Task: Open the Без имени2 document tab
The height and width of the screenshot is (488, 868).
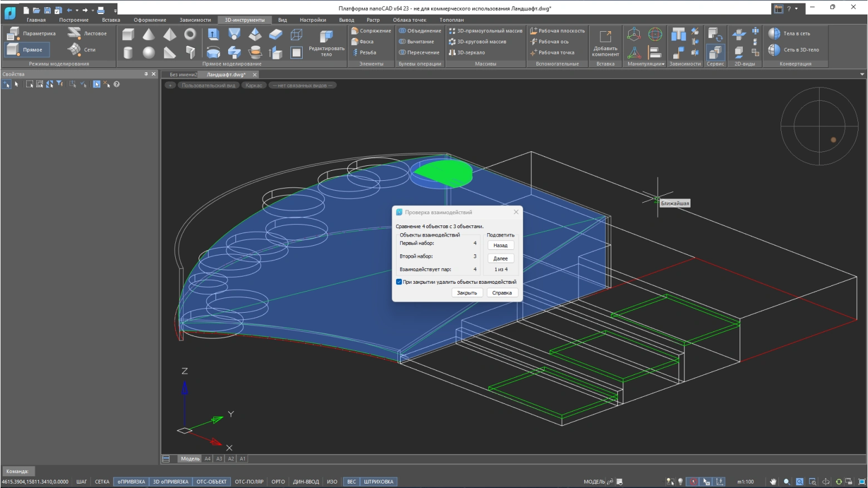Action: (183, 75)
